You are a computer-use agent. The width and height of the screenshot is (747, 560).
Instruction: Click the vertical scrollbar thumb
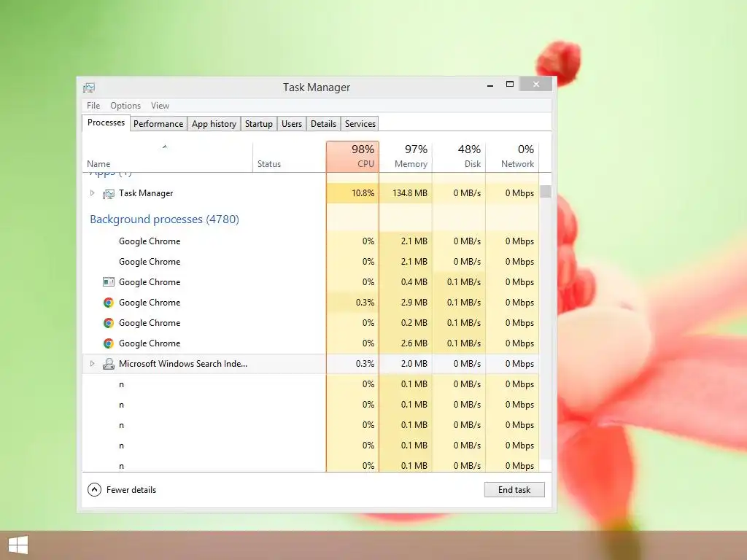546,192
